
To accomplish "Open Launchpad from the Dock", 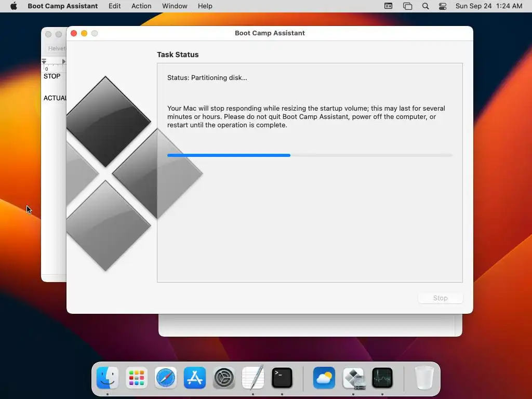I will 137,378.
